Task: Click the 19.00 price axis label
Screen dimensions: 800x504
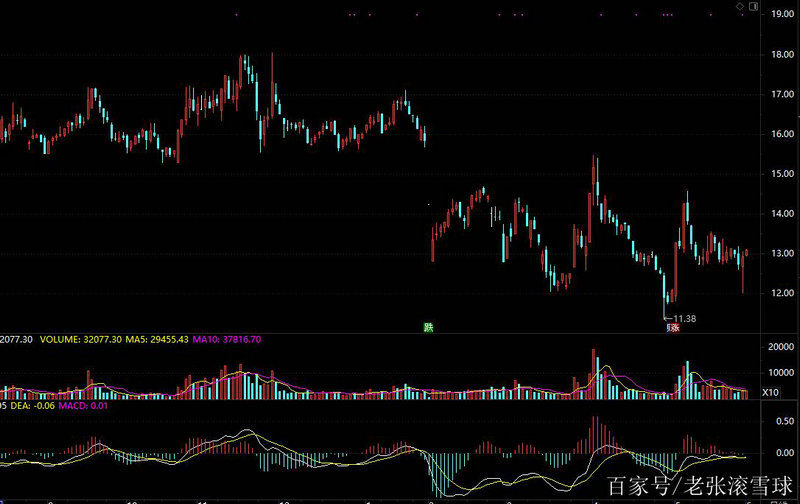Action: click(x=777, y=14)
